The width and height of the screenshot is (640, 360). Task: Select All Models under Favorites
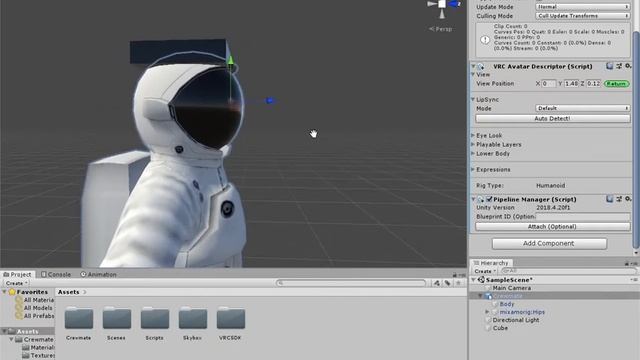click(38, 308)
